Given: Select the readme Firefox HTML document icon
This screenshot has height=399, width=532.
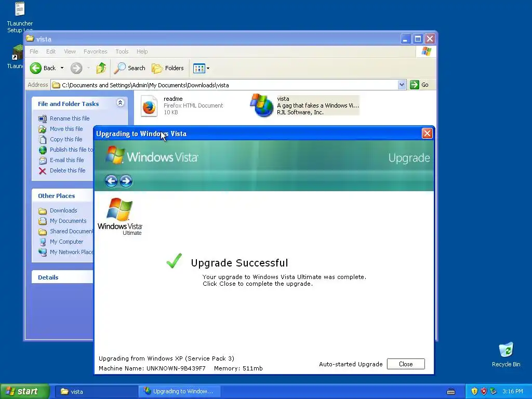Looking at the screenshot, I should (x=149, y=106).
